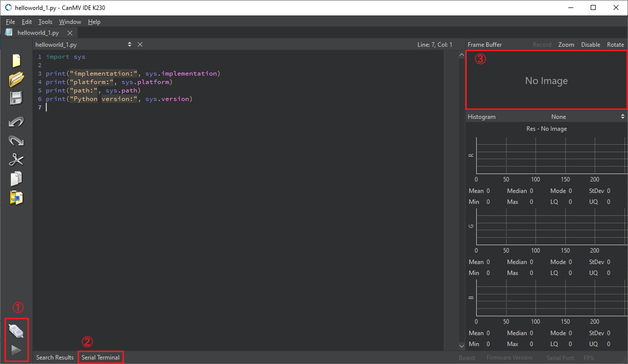Open the Tools menu
The height and width of the screenshot is (364, 628).
click(x=45, y=22)
